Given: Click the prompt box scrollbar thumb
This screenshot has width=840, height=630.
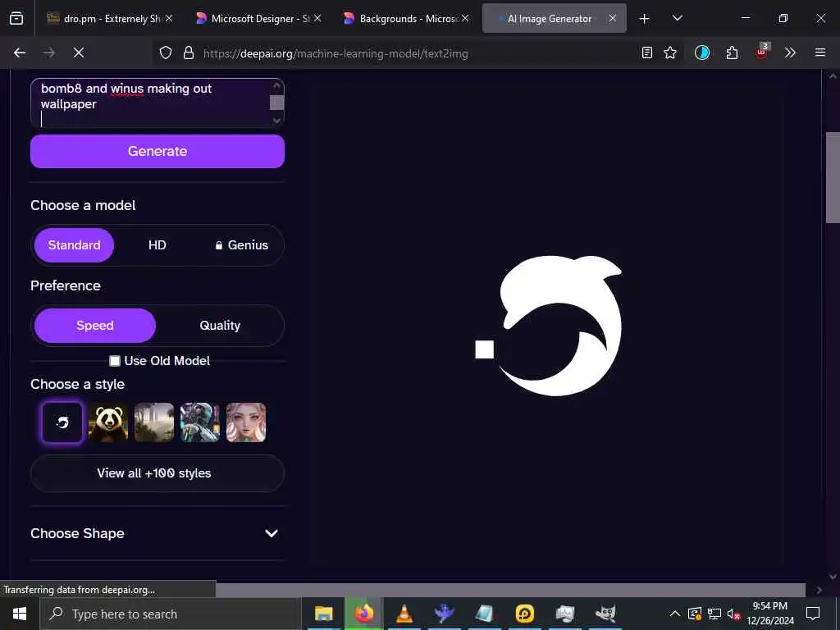Looking at the screenshot, I should point(276,103).
